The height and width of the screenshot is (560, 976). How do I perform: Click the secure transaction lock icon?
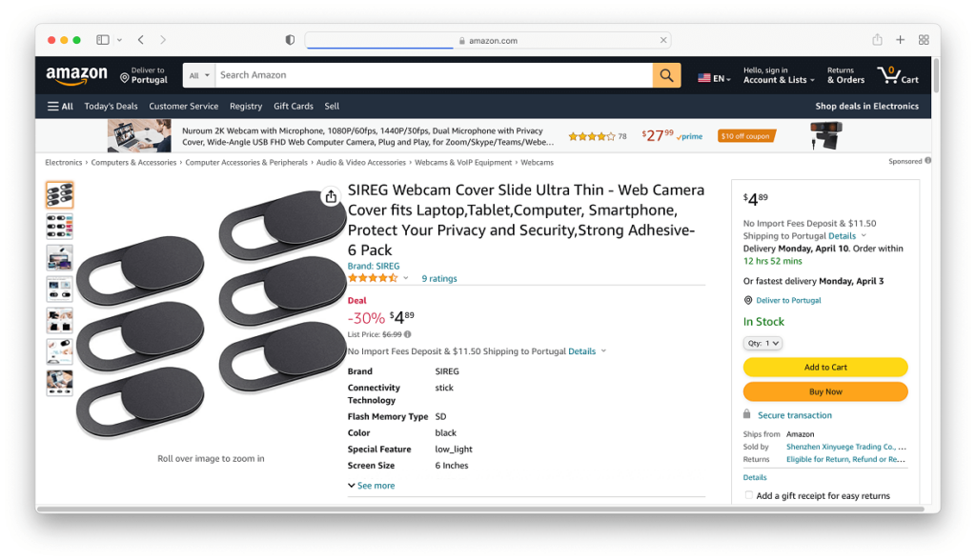coord(749,414)
